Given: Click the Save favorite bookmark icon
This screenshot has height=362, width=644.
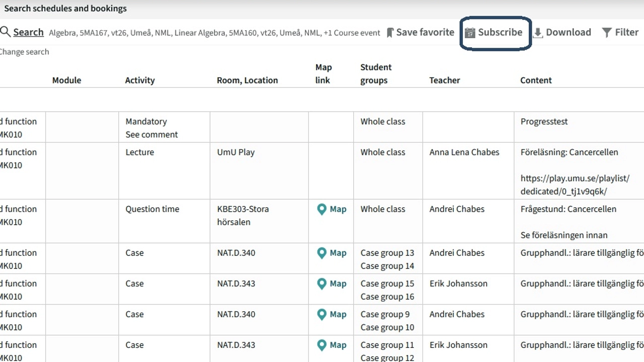Looking at the screenshot, I should [390, 32].
